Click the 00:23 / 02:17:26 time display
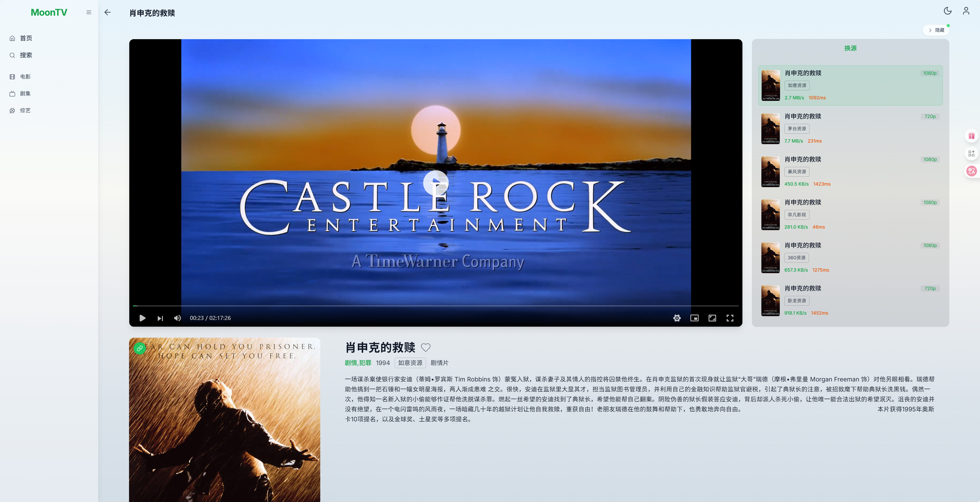 coord(210,318)
